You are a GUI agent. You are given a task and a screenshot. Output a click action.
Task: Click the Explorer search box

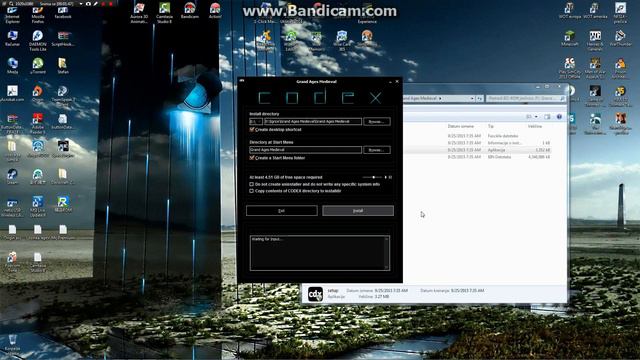pos(526,98)
